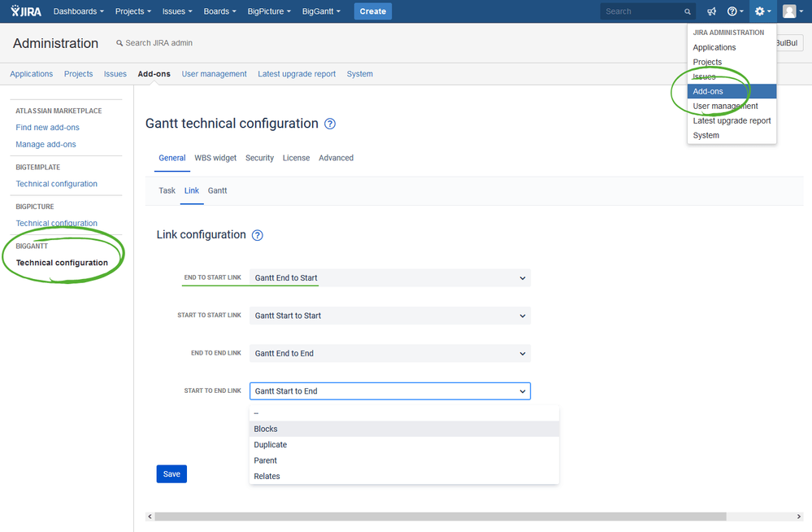Switch to the General configuration tab
812x532 pixels.
tap(172, 158)
